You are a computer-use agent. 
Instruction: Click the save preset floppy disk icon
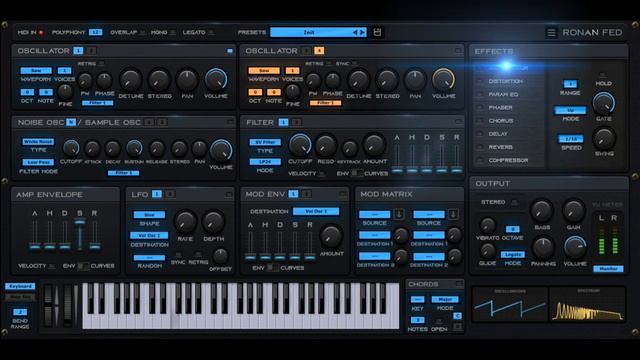point(377,32)
